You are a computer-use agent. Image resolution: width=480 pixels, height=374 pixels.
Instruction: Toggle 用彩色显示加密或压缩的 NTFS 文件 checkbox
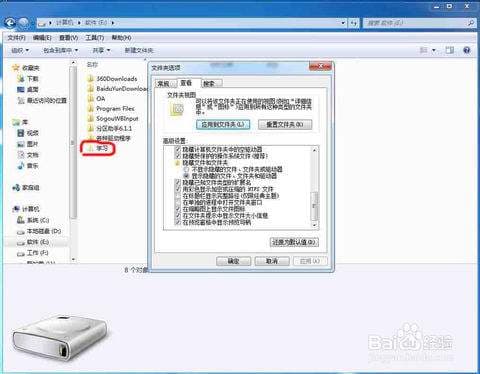pyautogui.click(x=178, y=189)
